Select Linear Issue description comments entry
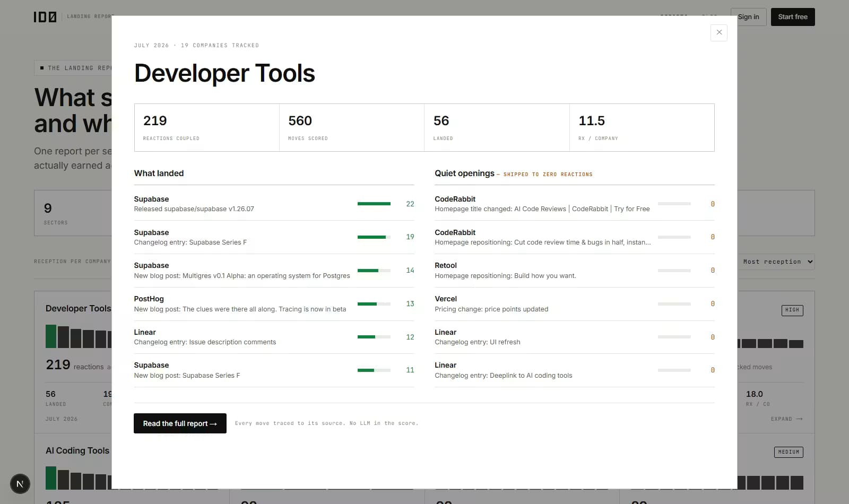Viewport: 849px width, 504px height. pos(274,337)
